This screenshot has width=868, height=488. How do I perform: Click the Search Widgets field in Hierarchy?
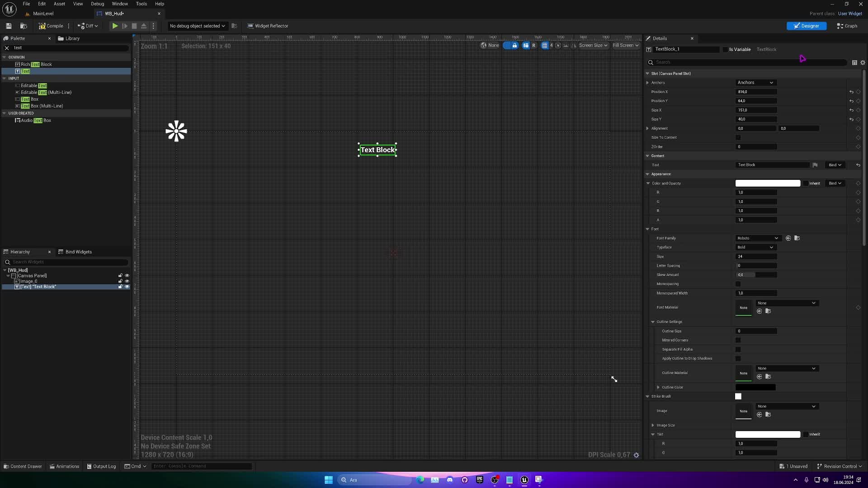pos(67,262)
